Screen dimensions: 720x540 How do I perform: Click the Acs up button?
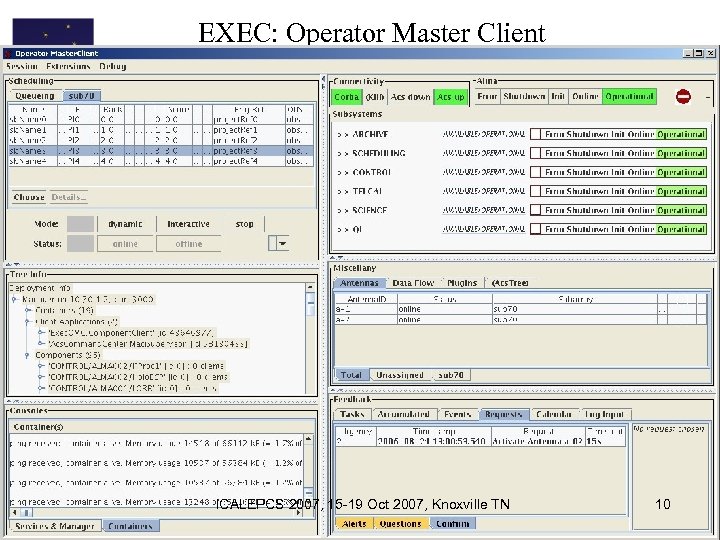(x=450, y=97)
